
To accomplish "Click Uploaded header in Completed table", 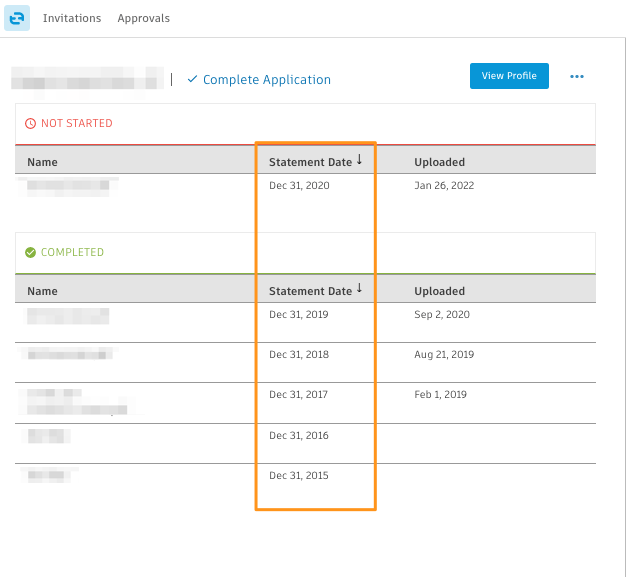I will pyautogui.click(x=440, y=291).
